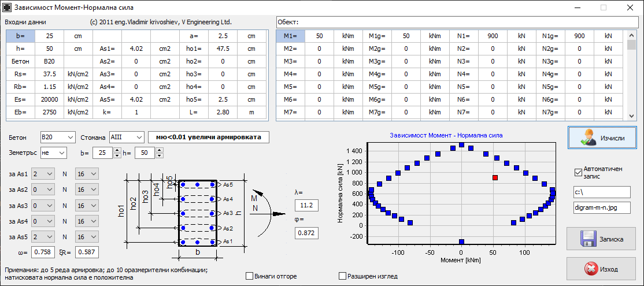Open the As1 bar count dropdown
This screenshot has height=286, width=644.
pyautogui.click(x=43, y=174)
